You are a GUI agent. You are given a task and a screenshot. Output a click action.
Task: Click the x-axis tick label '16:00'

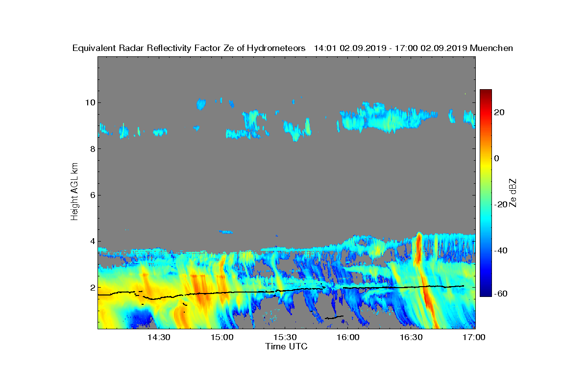pos(348,338)
